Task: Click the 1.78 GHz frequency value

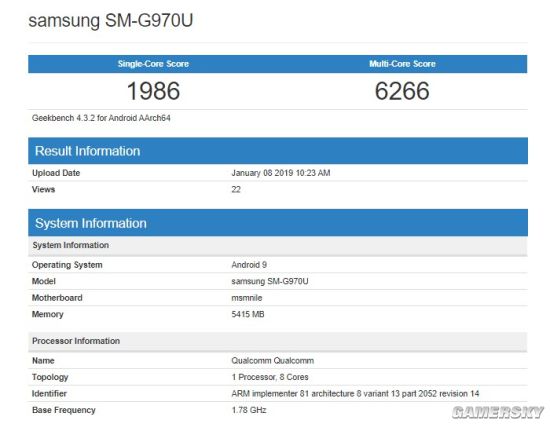Action: click(x=249, y=410)
